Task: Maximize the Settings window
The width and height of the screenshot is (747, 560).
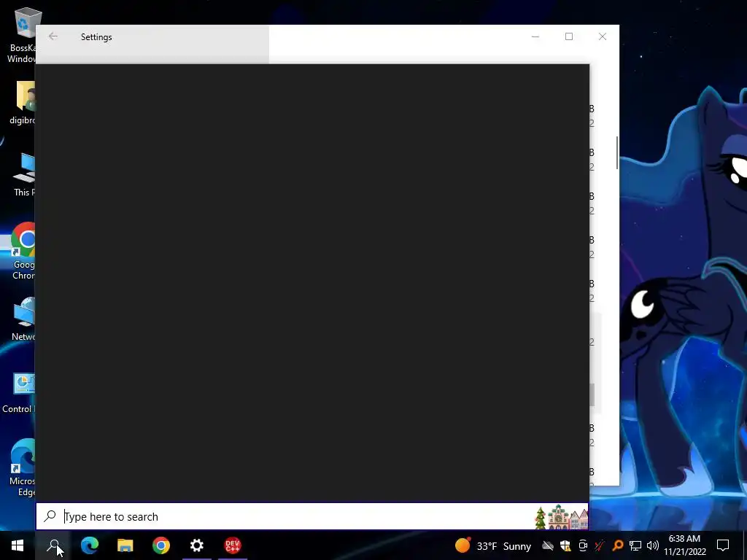Action: tap(569, 36)
